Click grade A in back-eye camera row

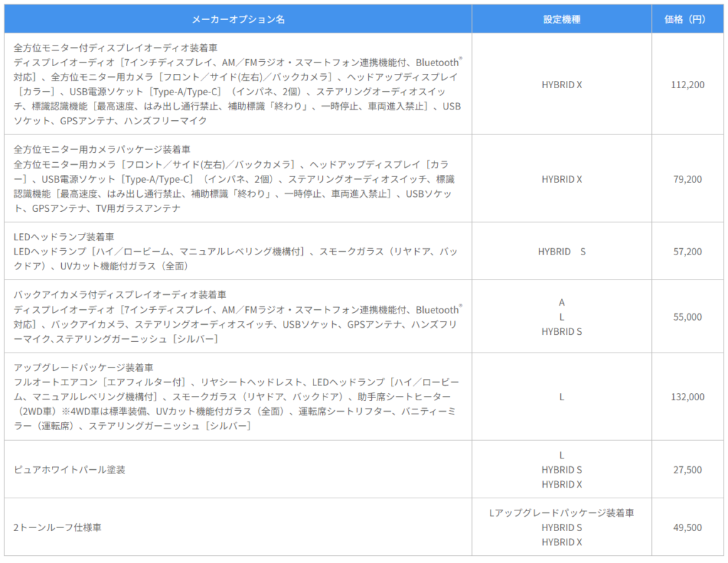coord(562,302)
